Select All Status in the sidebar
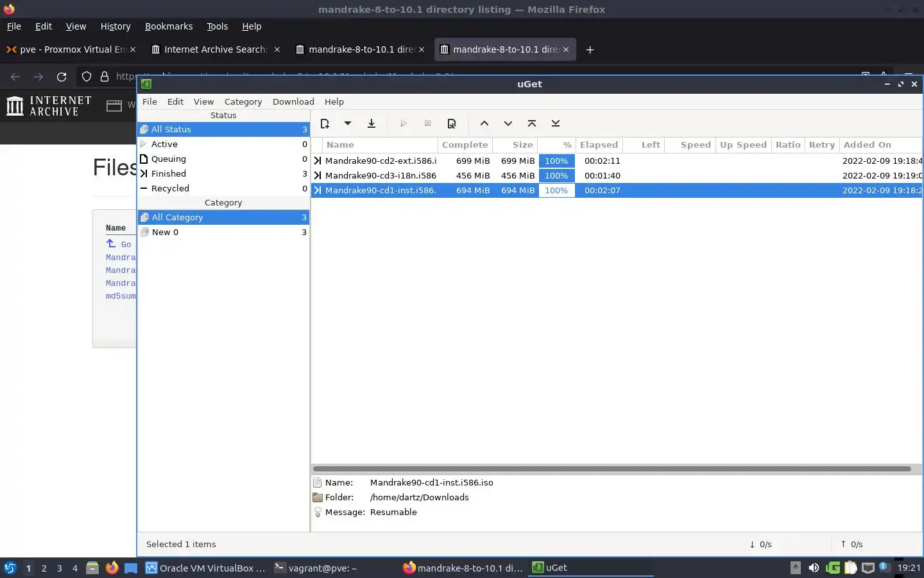 [x=223, y=129]
